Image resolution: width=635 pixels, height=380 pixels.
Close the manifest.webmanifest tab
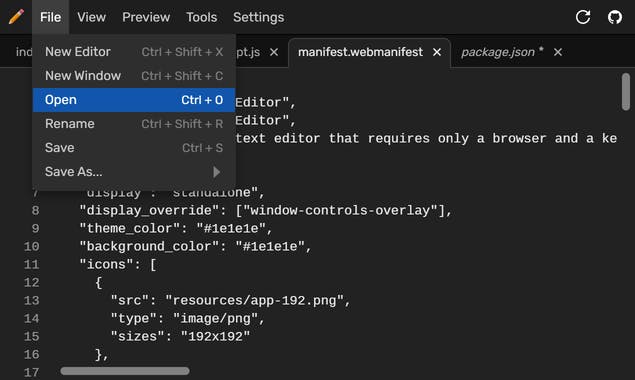pyautogui.click(x=437, y=52)
